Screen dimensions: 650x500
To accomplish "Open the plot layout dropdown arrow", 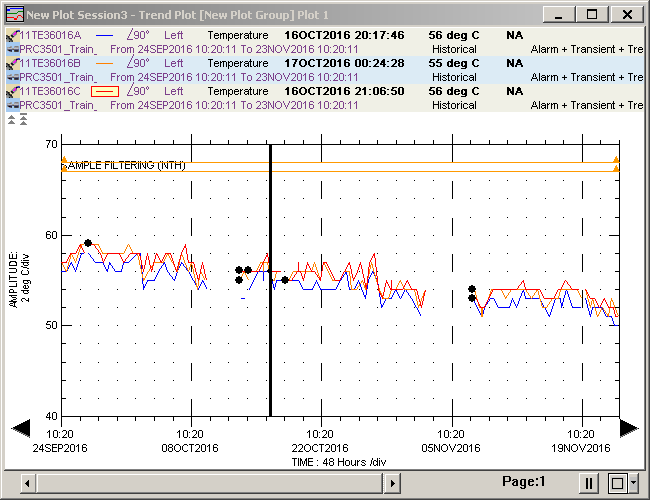I will (633, 483).
